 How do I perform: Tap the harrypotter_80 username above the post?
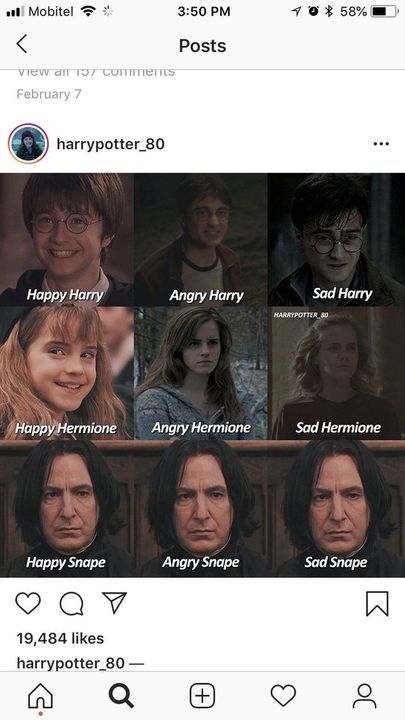pyautogui.click(x=110, y=144)
